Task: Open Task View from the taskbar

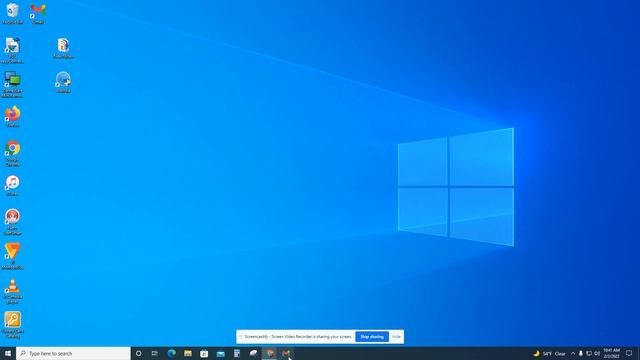Action: [155, 353]
